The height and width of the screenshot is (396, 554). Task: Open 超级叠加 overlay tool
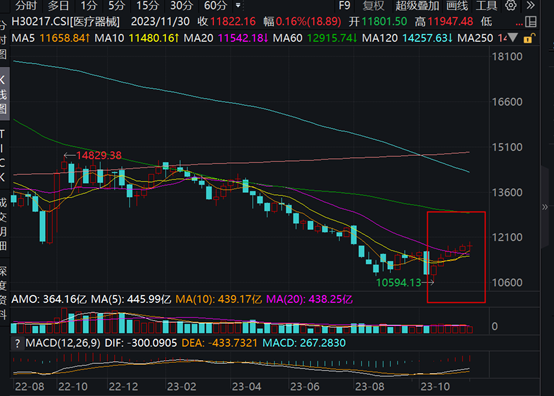coord(417,6)
